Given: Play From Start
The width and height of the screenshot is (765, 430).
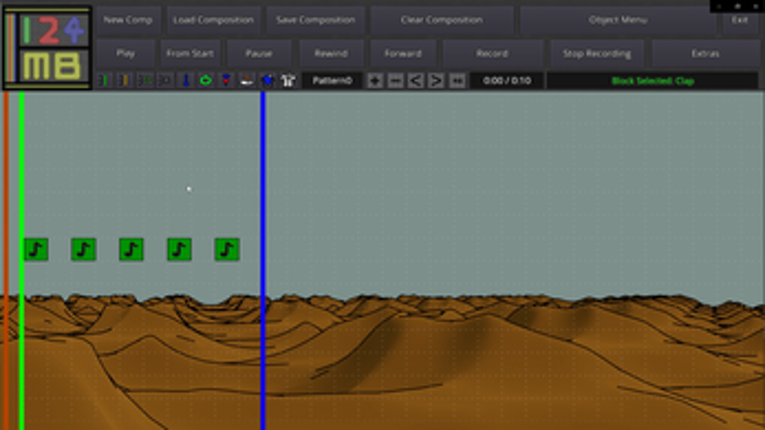Looking at the screenshot, I should [190, 54].
